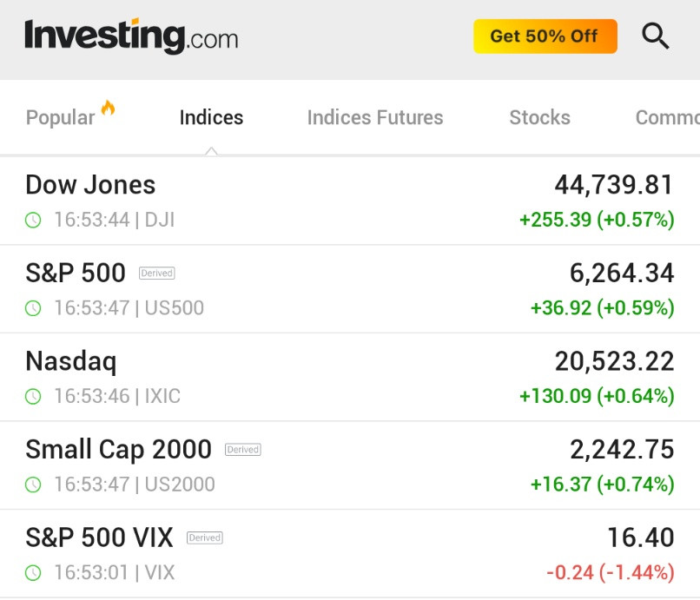Select the Indices Futures tab
The width and height of the screenshot is (700, 600).
(x=375, y=118)
